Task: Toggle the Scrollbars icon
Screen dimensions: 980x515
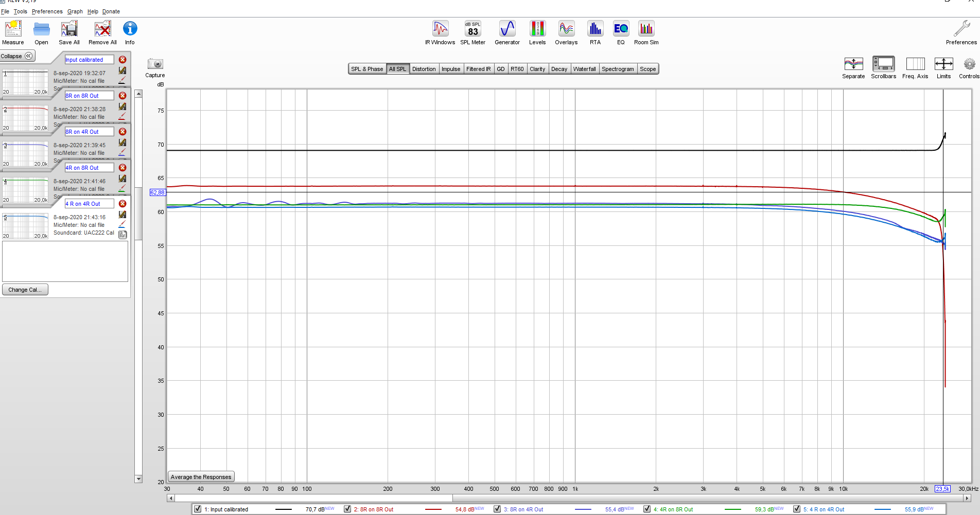Action: coord(883,64)
